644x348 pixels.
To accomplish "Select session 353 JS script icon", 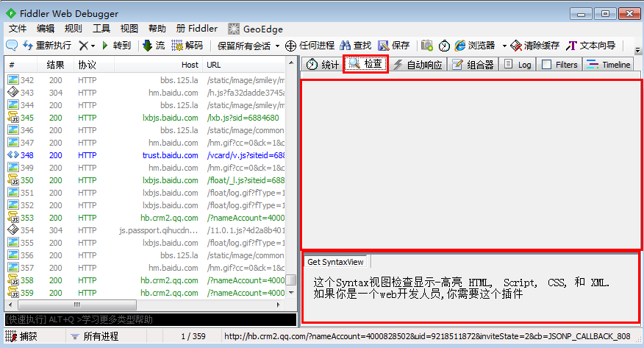I will pyautogui.click(x=13, y=217).
